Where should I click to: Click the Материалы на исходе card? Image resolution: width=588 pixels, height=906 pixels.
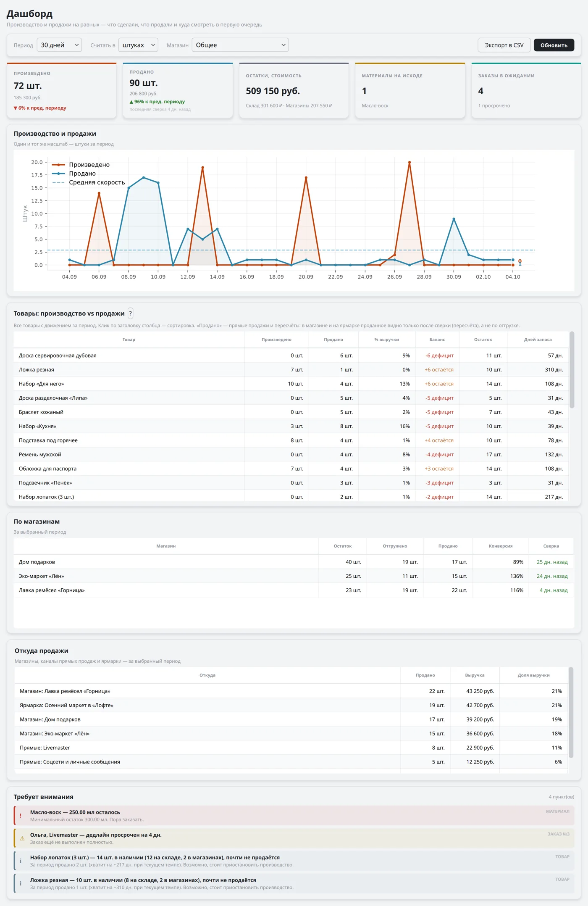coord(410,90)
